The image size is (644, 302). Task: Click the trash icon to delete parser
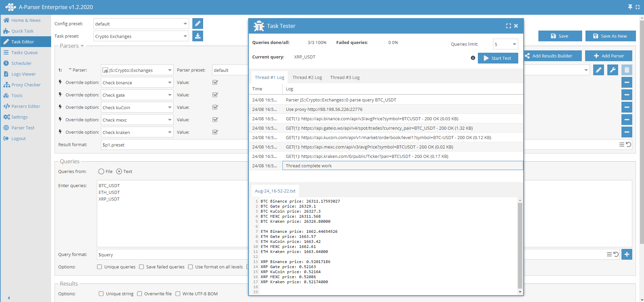tap(627, 70)
